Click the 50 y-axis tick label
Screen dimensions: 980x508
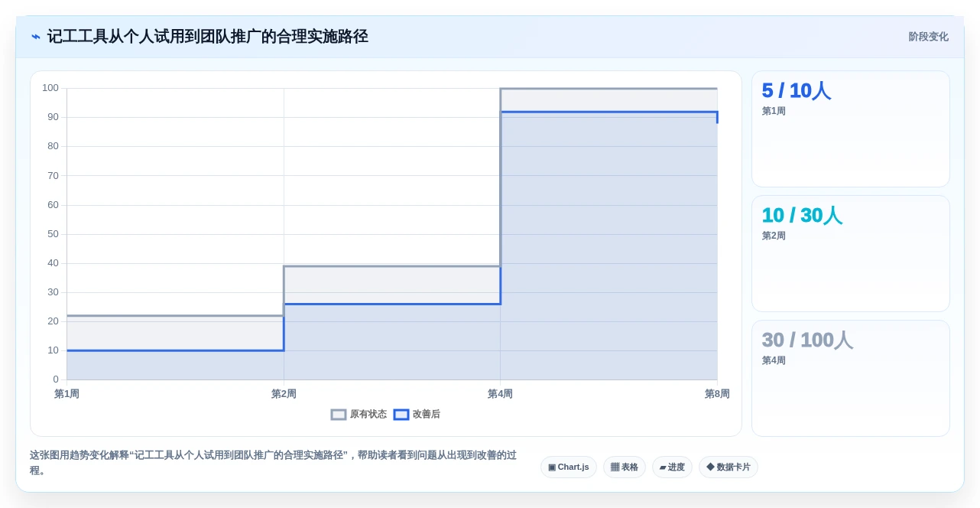pos(53,234)
